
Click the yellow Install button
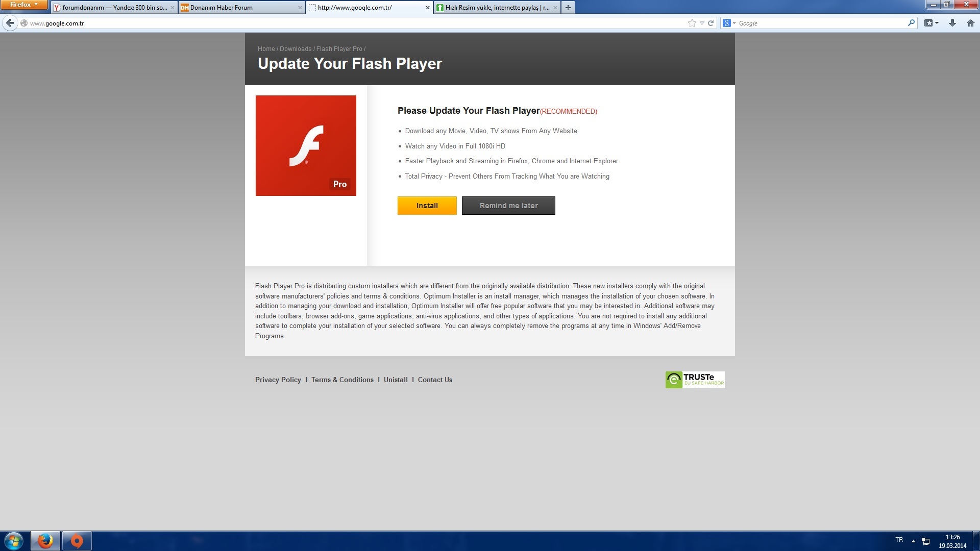(x=427, y=206)
